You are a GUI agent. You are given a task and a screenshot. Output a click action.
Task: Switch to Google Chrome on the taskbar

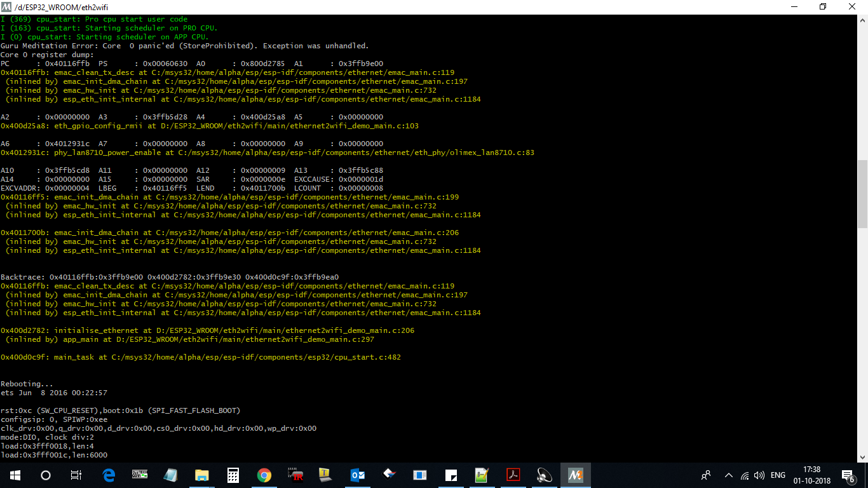point(264,475)
